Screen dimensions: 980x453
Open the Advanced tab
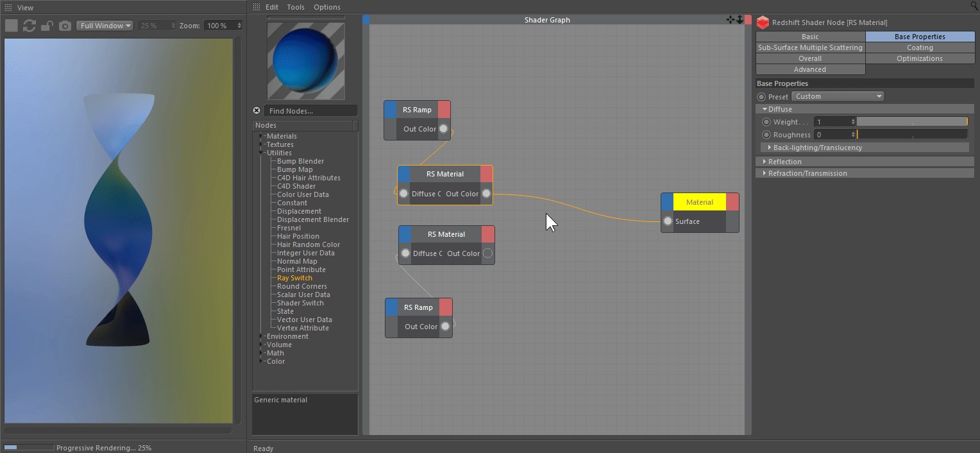[810, 69]
